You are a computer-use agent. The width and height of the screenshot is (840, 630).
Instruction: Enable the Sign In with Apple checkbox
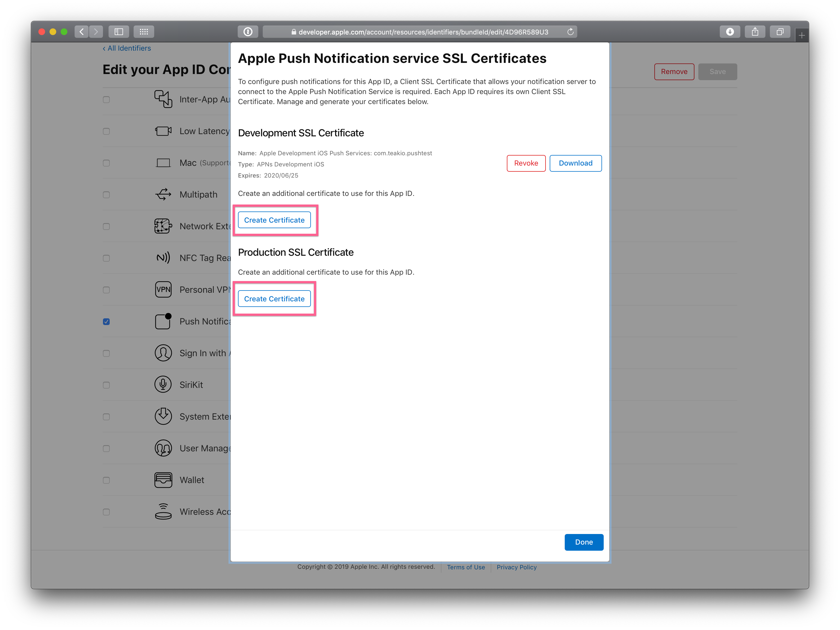pyautogui.click(x=106, y=354)
